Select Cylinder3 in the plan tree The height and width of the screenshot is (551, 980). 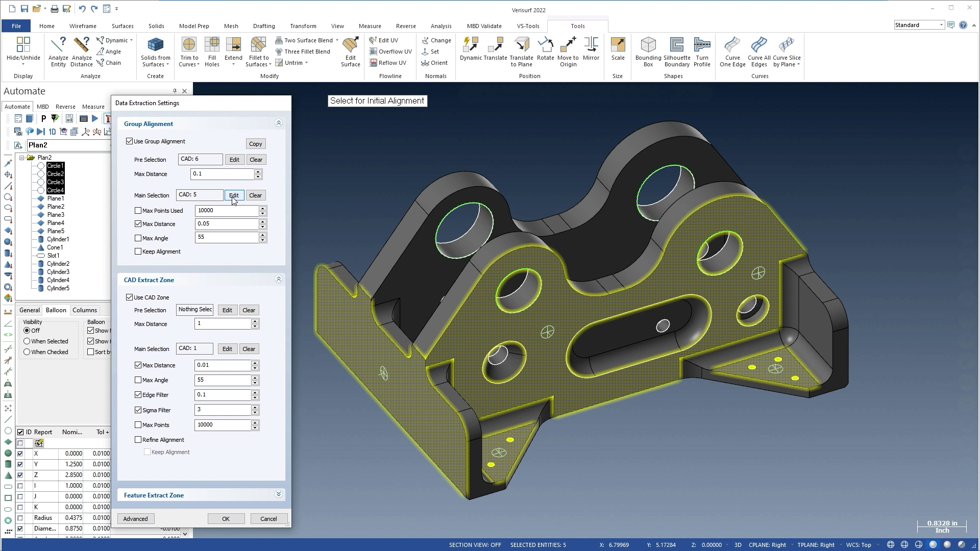point(58,272)
